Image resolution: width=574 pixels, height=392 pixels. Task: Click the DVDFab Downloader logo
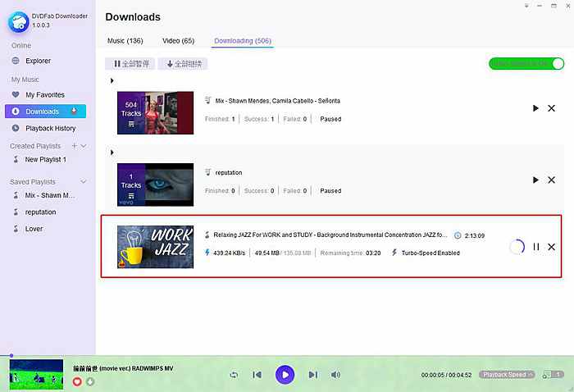18,22
